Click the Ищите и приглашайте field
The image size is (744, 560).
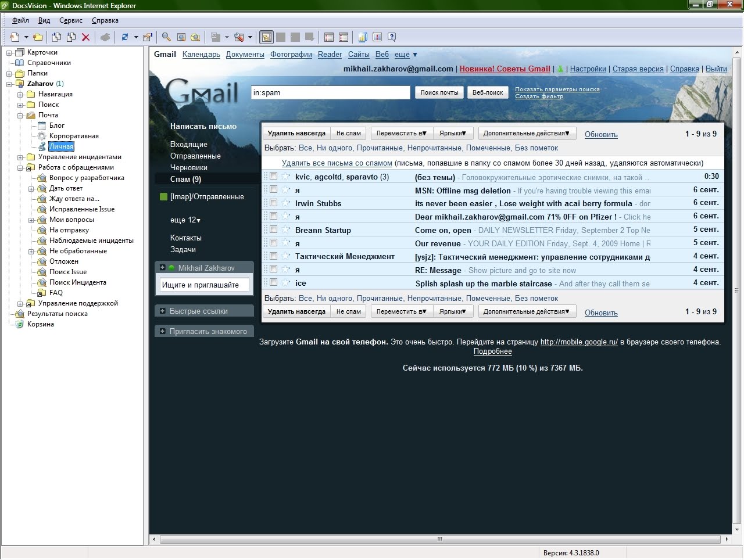(x=204, y=285)
